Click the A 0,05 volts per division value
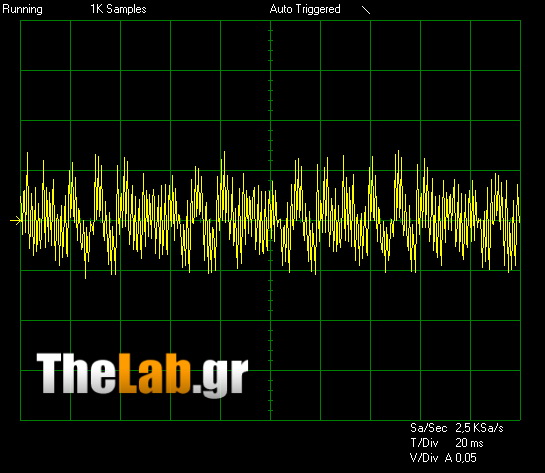The width and height of the screenshot is (545, 473). pyautogui.click(x=461, y=458)
